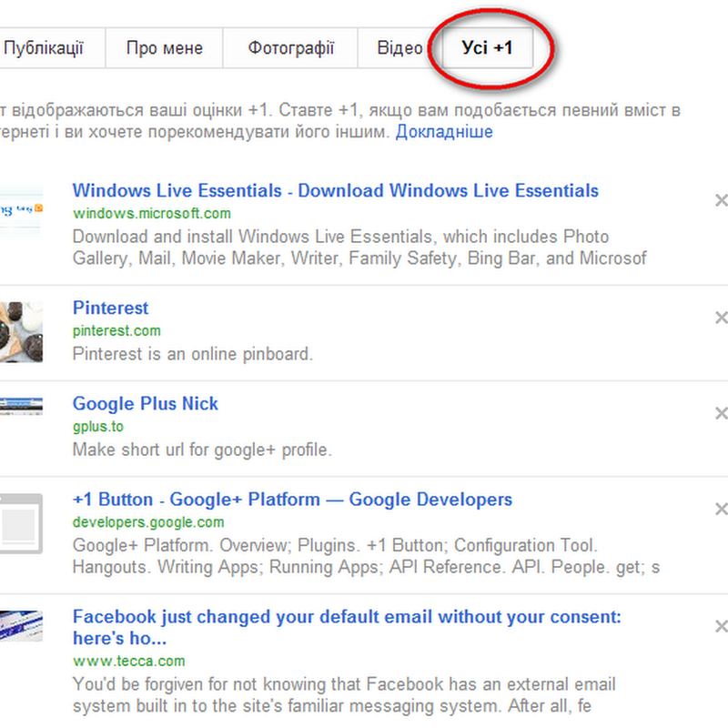
Task: Click the Windows Live Essentials thumbnail
Action: [21, 210]
